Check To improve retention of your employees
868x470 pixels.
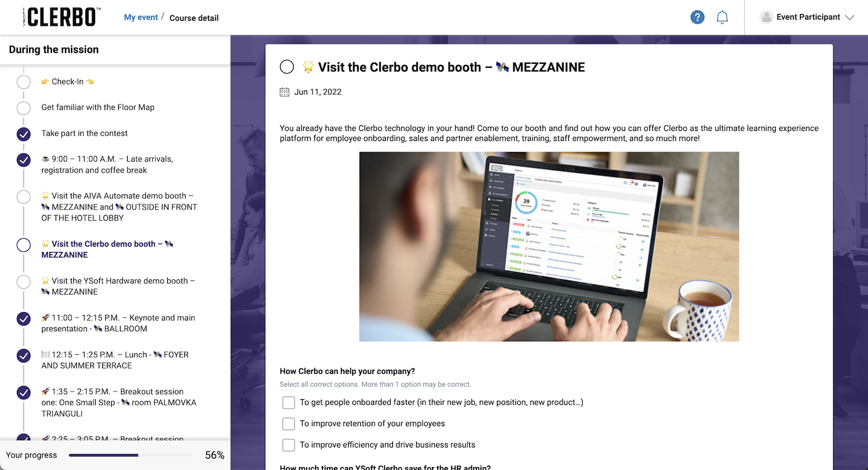[288, 423]
